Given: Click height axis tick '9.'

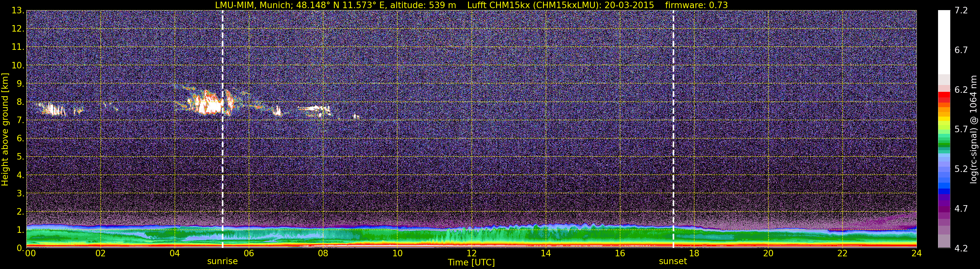Looking at the screenshot, I should 20,84.
